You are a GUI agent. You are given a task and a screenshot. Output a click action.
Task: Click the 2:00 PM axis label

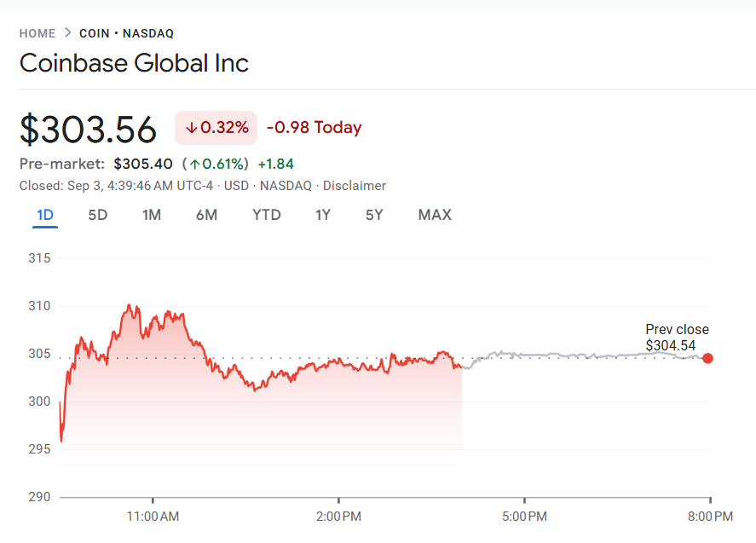(338, 517)
